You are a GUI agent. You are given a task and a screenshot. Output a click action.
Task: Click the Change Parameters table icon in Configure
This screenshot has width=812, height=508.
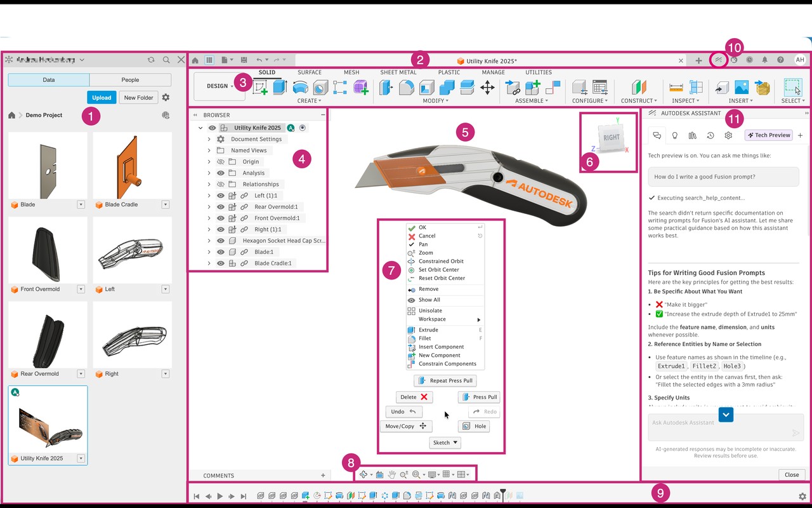(599, 88)
